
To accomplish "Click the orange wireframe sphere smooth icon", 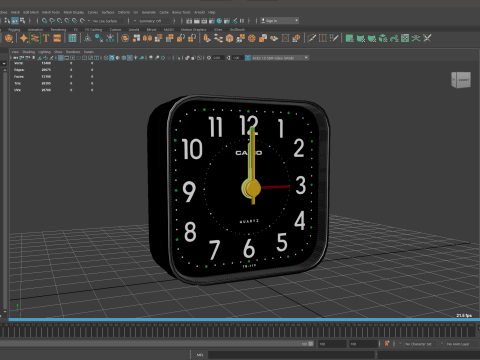I will pos(252,38).
